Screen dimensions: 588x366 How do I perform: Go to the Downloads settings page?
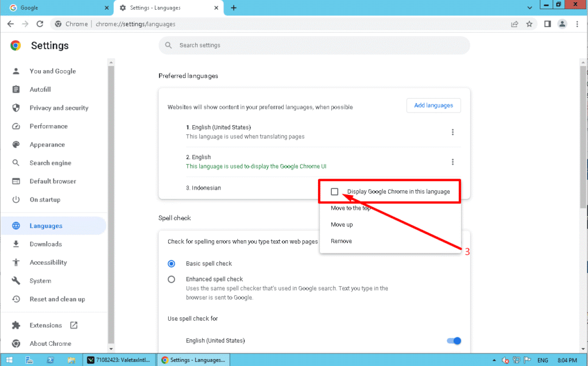tap(46, 244)
